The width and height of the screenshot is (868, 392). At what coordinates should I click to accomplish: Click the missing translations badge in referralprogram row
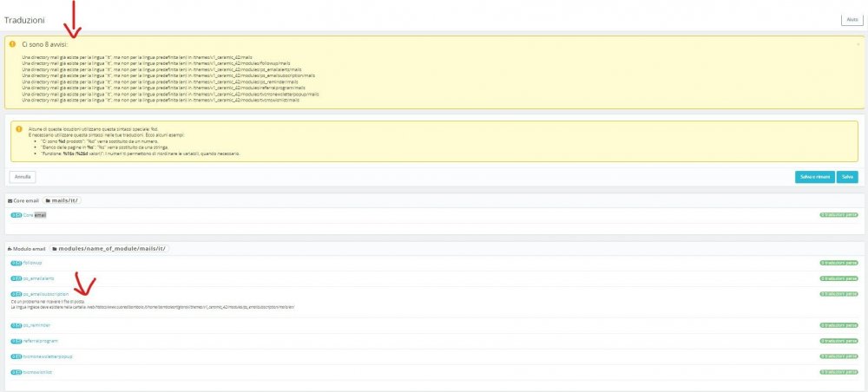(x=838, y=341)
